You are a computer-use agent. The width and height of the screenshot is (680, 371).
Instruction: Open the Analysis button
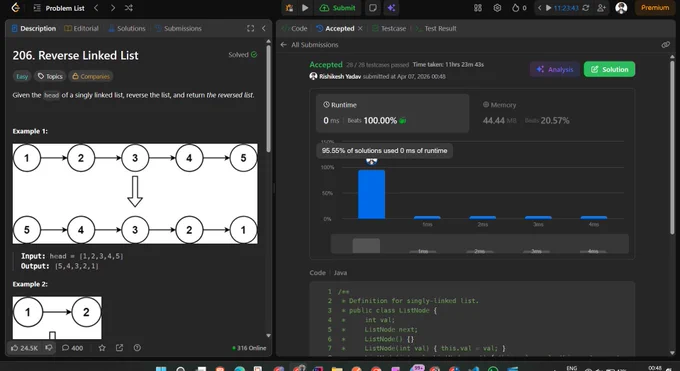555,69
